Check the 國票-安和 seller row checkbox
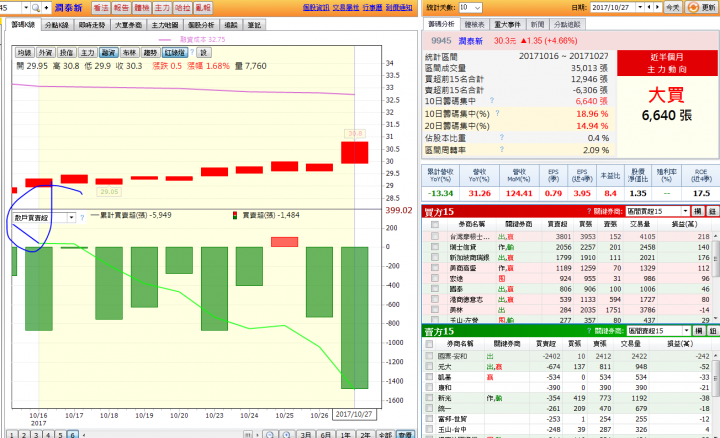This screenshot has width=720, height=438. click(x=429, y=355)
